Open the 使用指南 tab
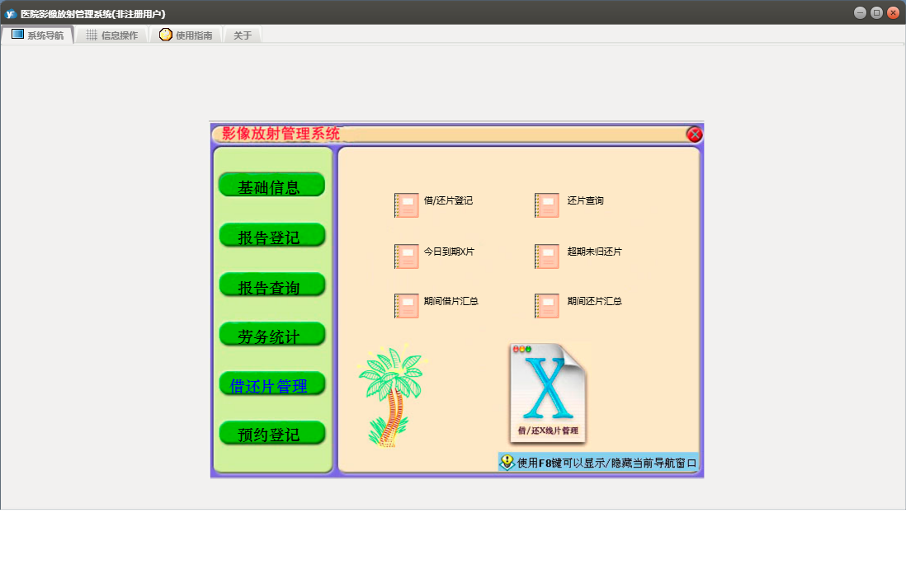 186,35
